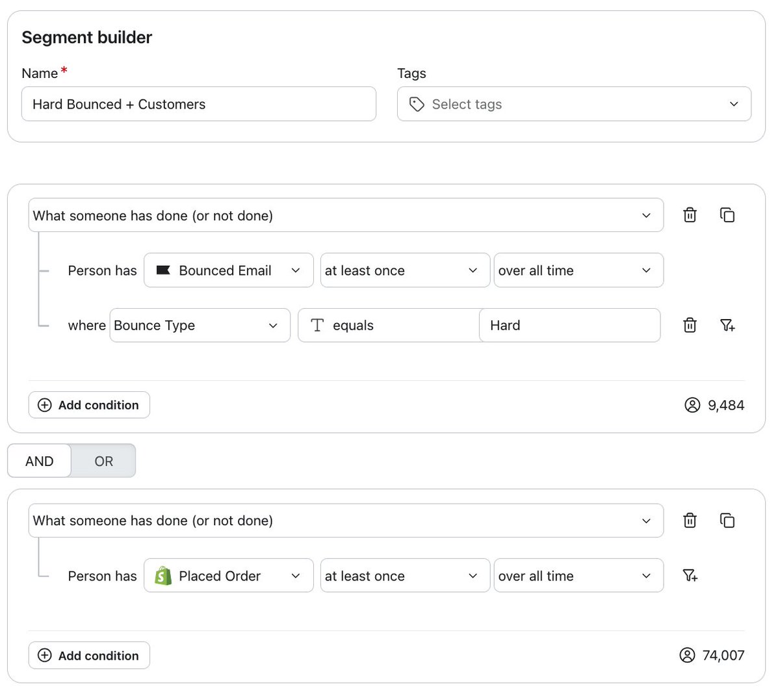This screenshot has width=780, height=700.
Task: Delete the Bounce Type filter row
Action: [x=690, y=325]
